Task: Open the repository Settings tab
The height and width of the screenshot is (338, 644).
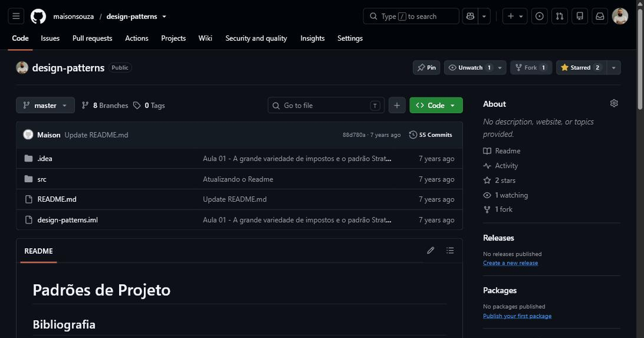Action: pyautogui.click(x=350, y=38)
